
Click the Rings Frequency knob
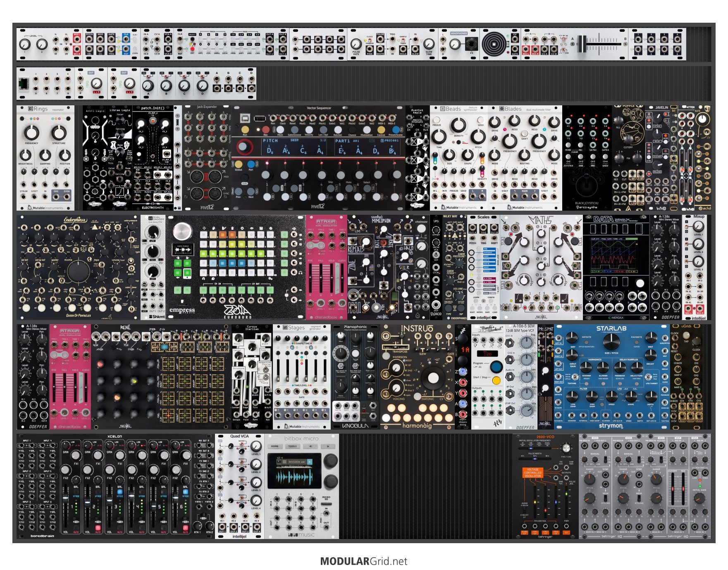click(x=31, y=133)
